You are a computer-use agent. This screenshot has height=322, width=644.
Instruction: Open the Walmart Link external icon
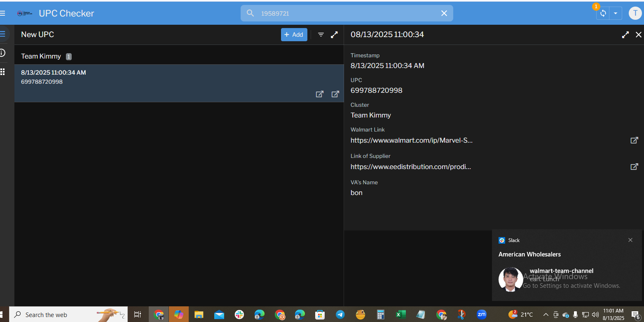point(634,140)
